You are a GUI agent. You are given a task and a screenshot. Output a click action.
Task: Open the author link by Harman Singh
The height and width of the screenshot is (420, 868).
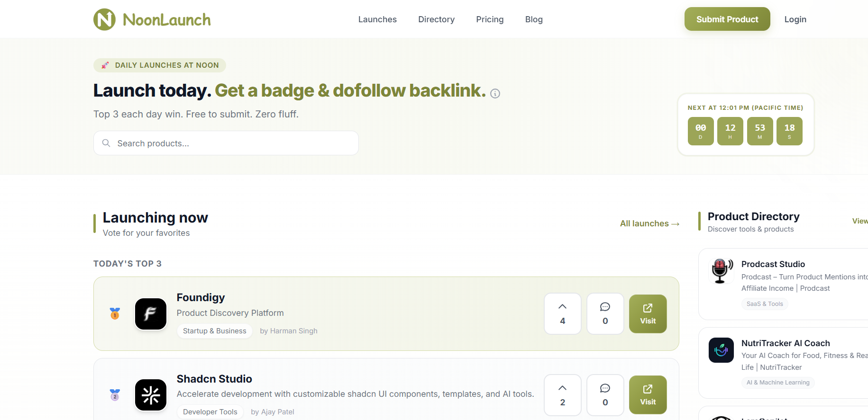[x=289, y=331]
